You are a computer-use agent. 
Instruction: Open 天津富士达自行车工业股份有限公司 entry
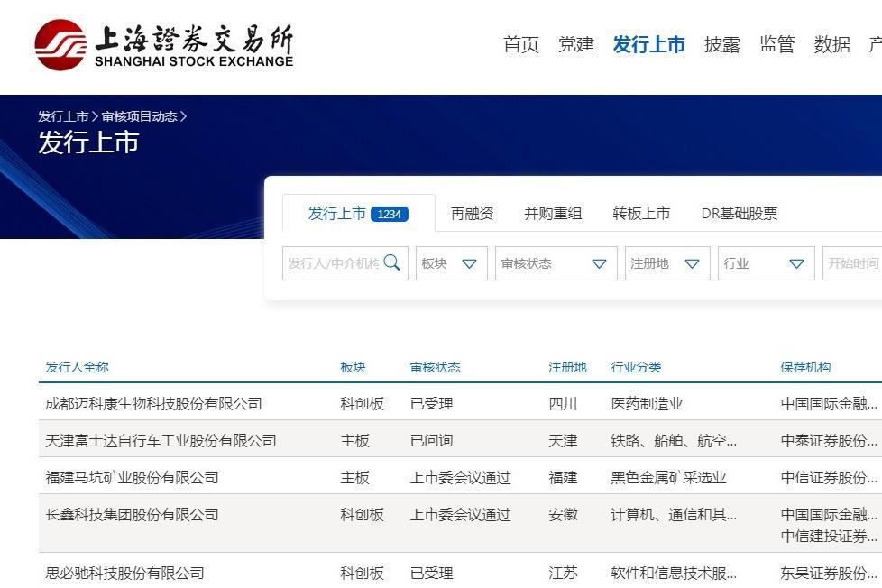click(161, 441)
